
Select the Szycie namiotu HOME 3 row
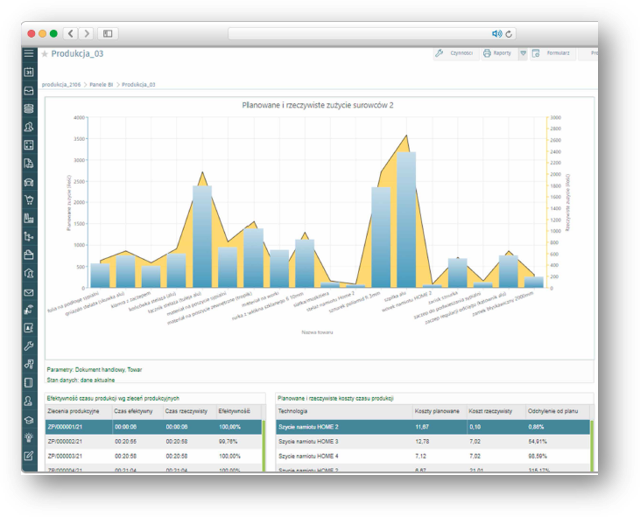[433, 442]
